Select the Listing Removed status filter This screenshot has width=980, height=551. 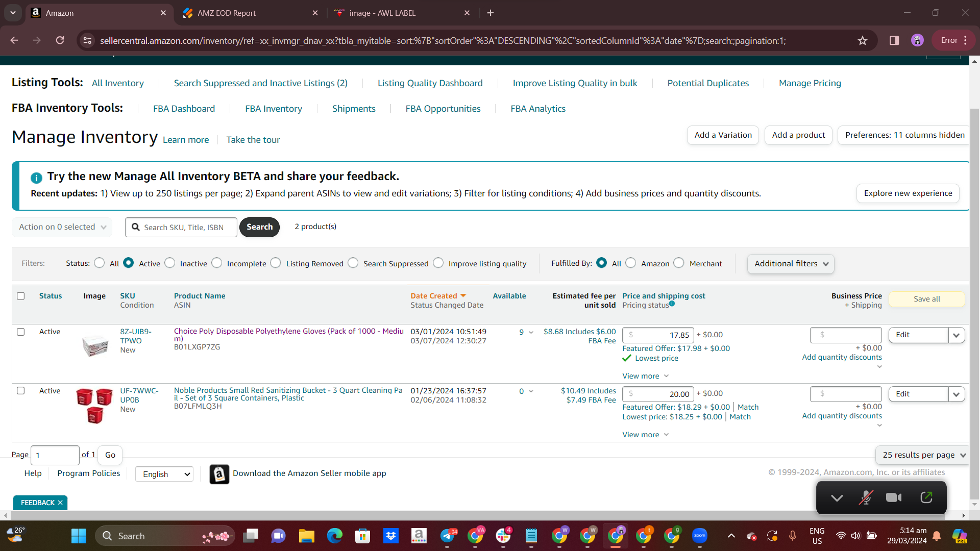[276, 263]
